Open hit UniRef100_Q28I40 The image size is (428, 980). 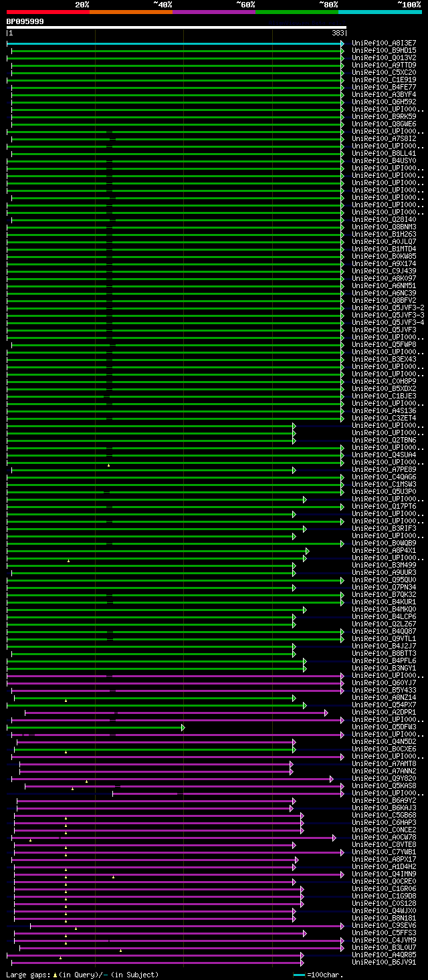pos(384,219)
